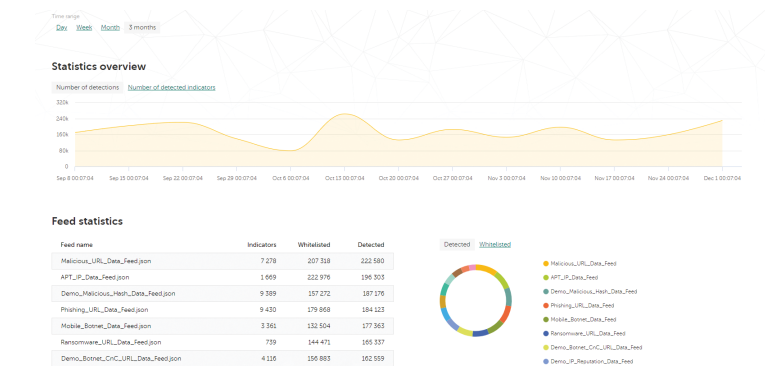Select the 3 months time range
Image resolution: width=765 pixels, height=372 pixels.
coord(142,28)
